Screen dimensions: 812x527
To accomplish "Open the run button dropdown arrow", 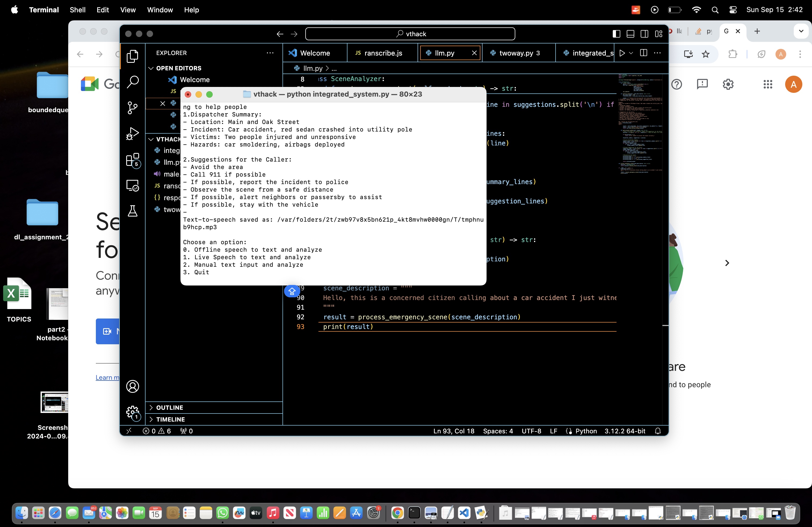I will 631,53.
